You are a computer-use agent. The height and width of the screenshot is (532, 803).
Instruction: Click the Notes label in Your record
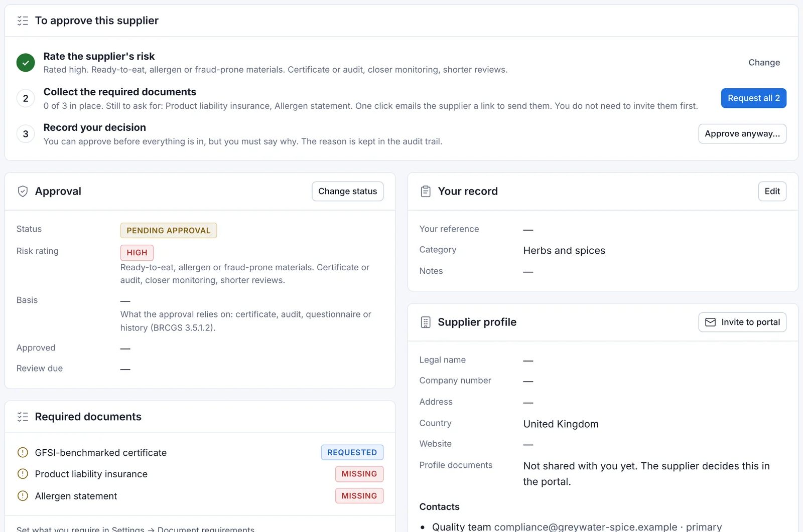click(x=431, y=271)
